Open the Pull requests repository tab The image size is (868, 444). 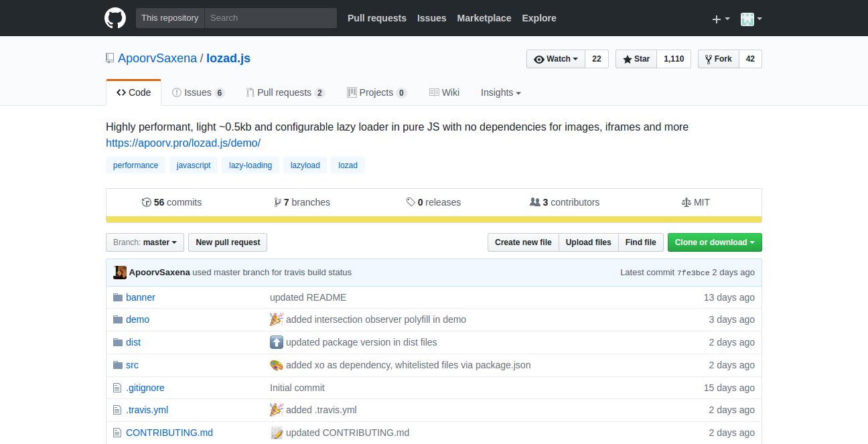coord(285,92)
